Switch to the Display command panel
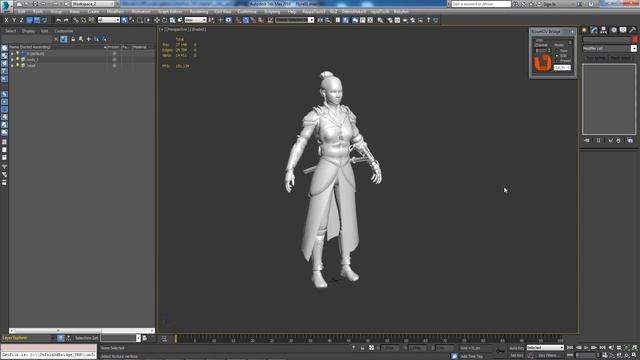 (623, 30)
